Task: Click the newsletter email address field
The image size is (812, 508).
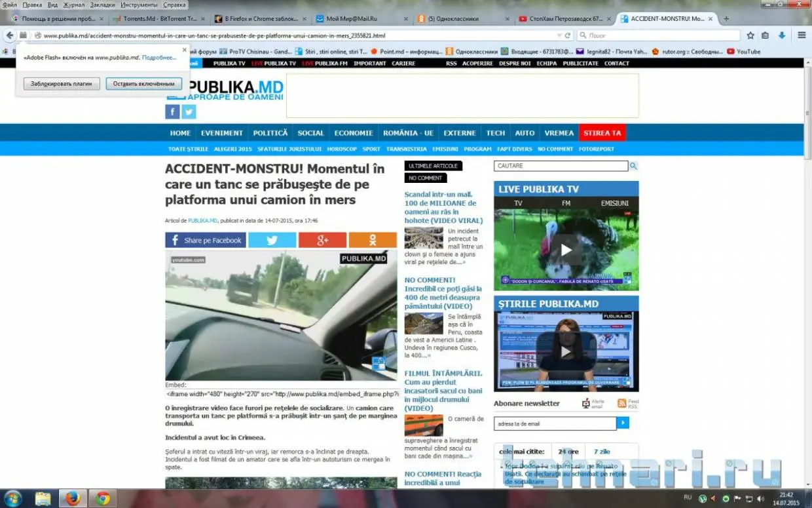Action: pos(555,423)
